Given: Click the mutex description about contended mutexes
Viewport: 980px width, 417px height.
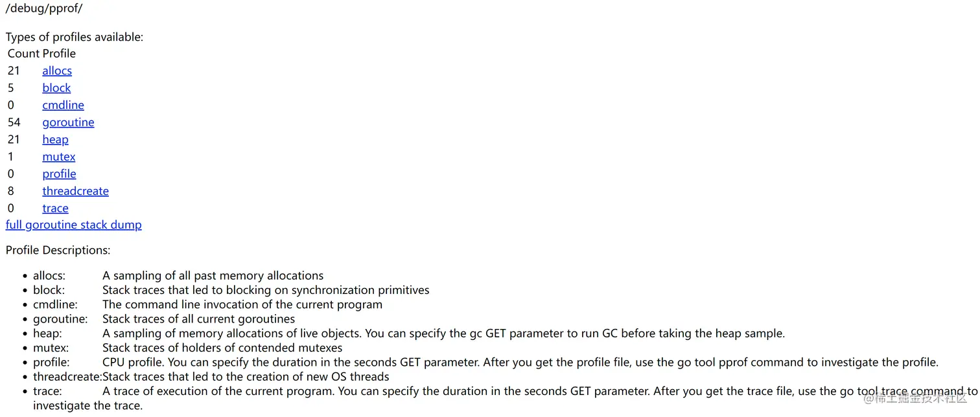Looking at the screenshot, I should [x=222, y=348].
